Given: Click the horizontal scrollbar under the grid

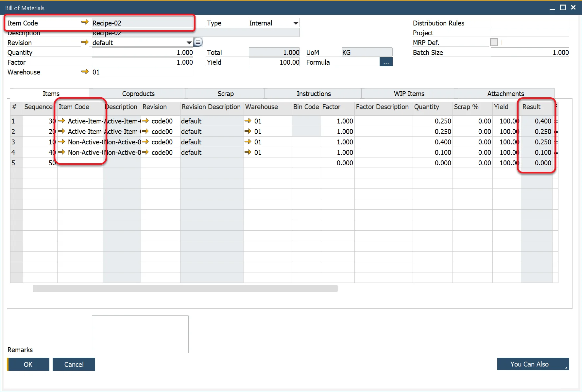Looking at the screenshot, I should point(185,288).
